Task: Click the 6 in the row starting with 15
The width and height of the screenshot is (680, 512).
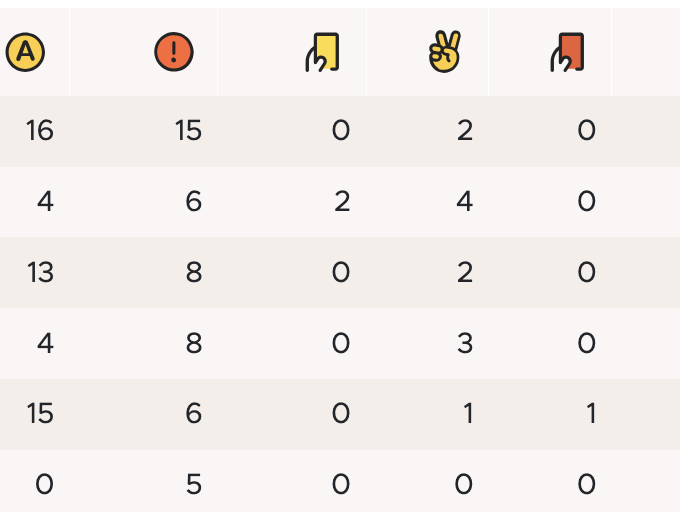Action: coord(194,414)
